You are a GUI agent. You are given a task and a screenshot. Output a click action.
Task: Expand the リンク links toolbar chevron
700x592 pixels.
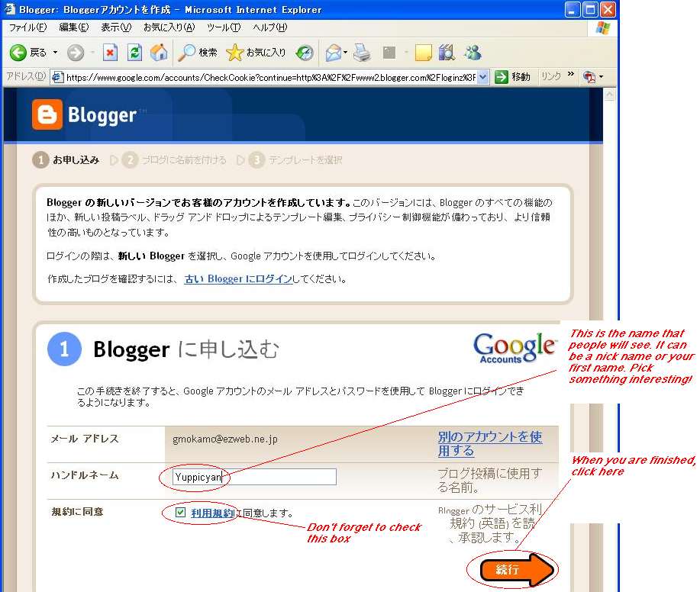(571, 74)
